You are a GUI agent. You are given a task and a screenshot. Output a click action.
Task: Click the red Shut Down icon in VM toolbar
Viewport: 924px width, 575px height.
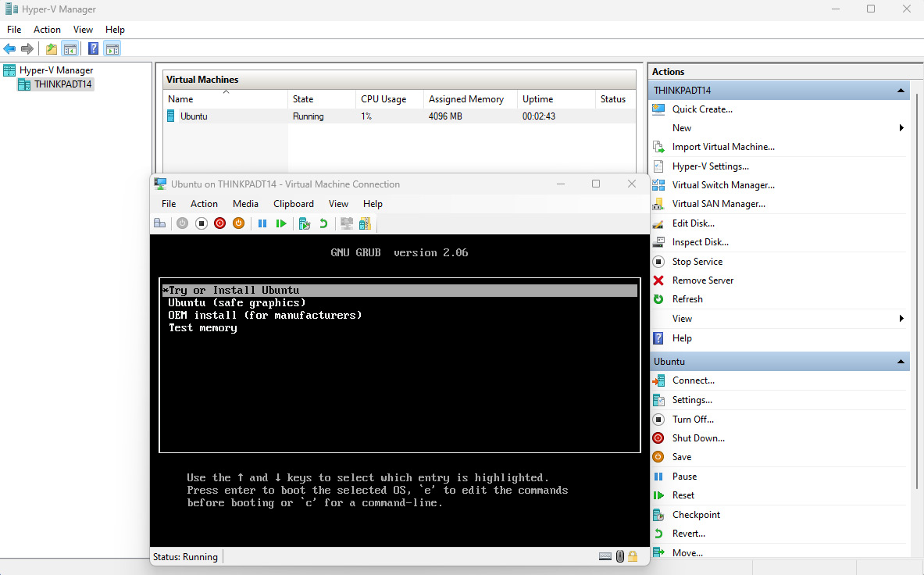219,223
